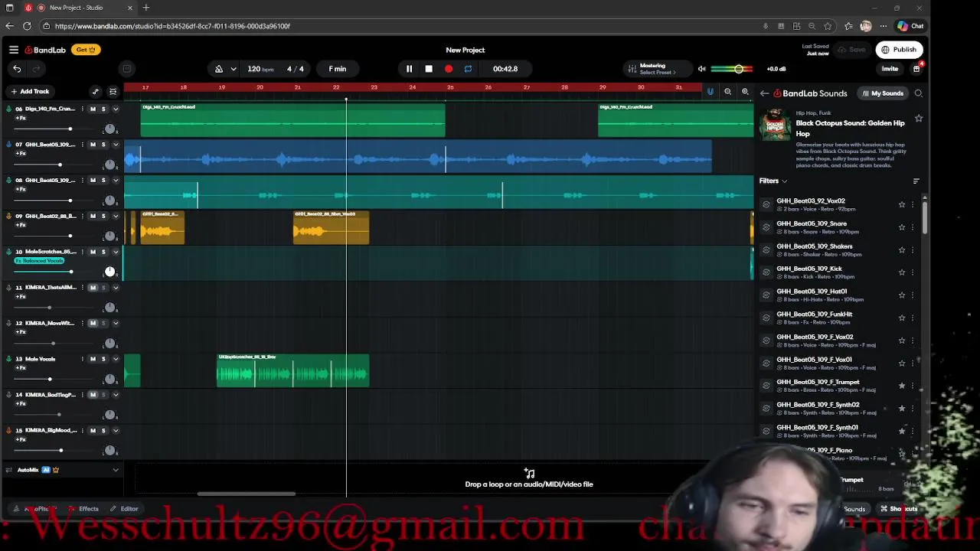Viewport: 980px width, 551px height.
Task: Open track list options beside Add Track
Action: 113,92
